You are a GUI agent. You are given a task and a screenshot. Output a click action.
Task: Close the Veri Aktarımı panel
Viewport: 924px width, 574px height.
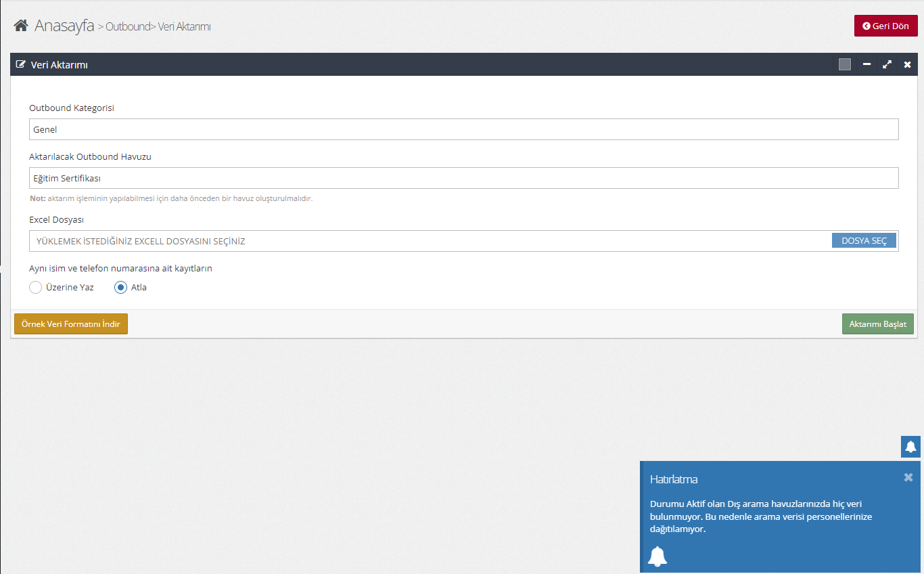point(908,64)
